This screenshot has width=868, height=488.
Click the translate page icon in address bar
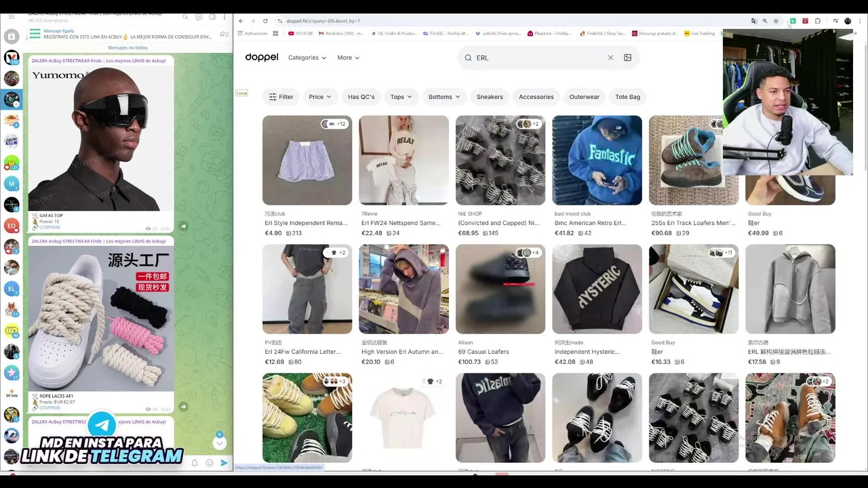tap(754, 21)
